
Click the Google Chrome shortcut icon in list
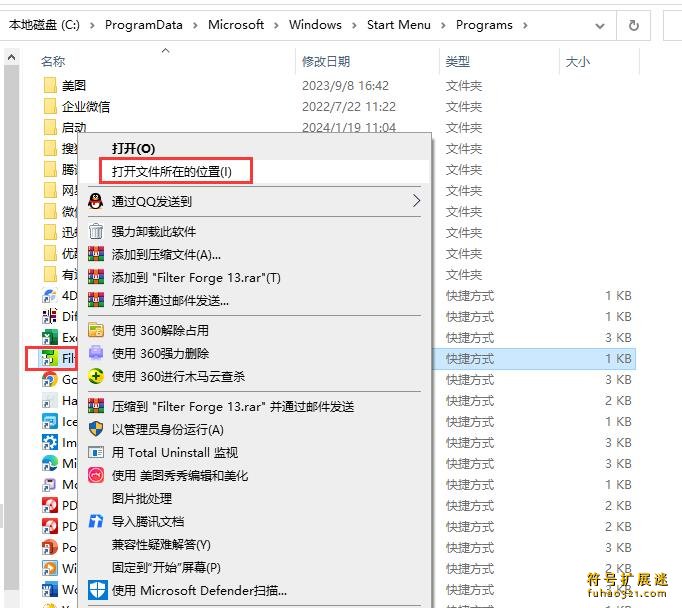tap(50, 380)
